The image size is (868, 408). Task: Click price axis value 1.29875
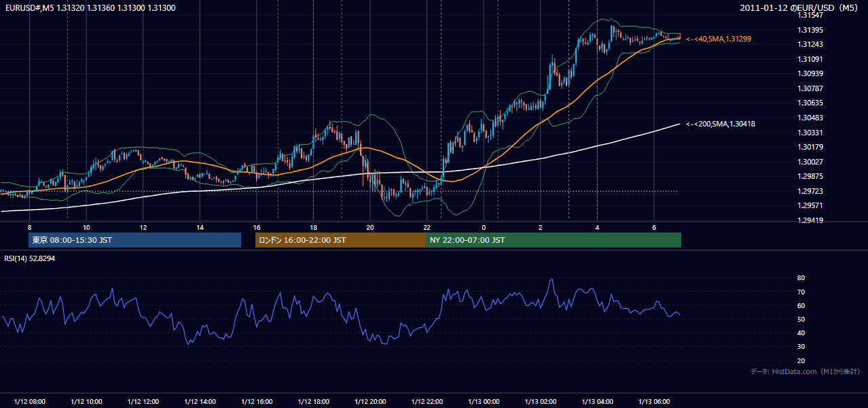pos(810,176)
